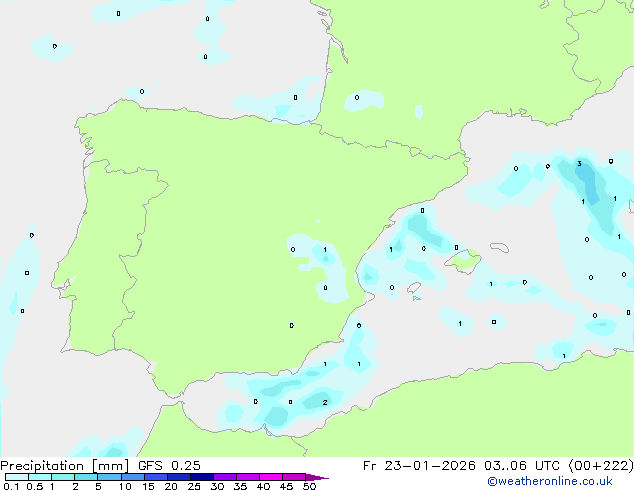Select the 25–30 mm navy legend swatch
This screenshot has width=634, height=490.
coord(202,477)
